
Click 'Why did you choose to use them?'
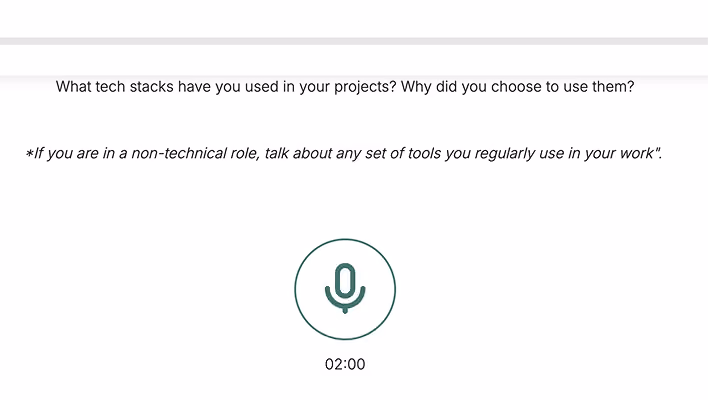pos(517,86)
